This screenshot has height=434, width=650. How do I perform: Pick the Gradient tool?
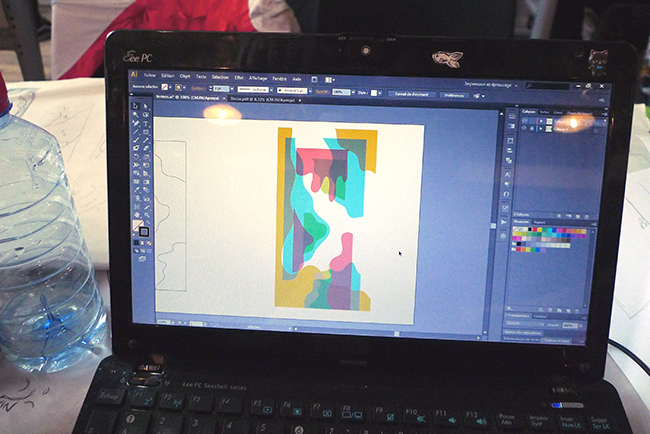(146, 182)
